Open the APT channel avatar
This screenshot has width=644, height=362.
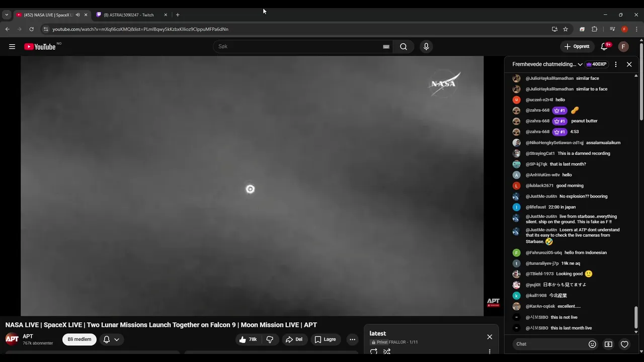tap(12, 339)
